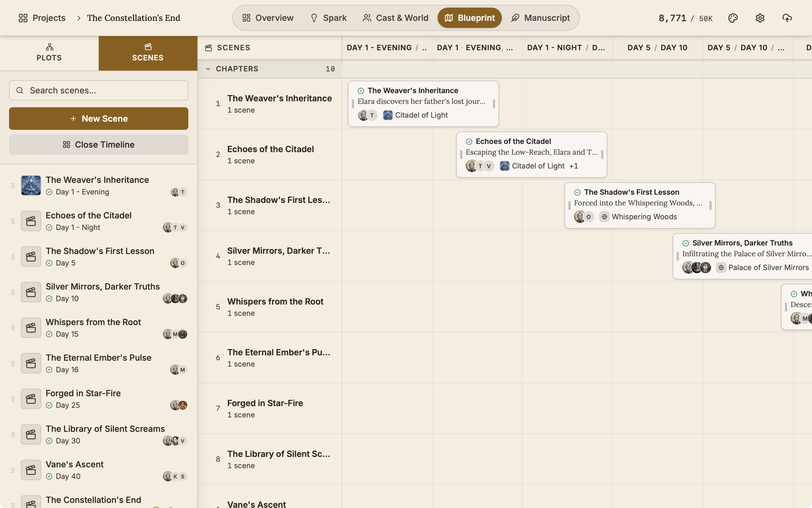Click the Whispering Woods globe icon on timeline card
The image size is (812, 508).
(x=604, y=217)
